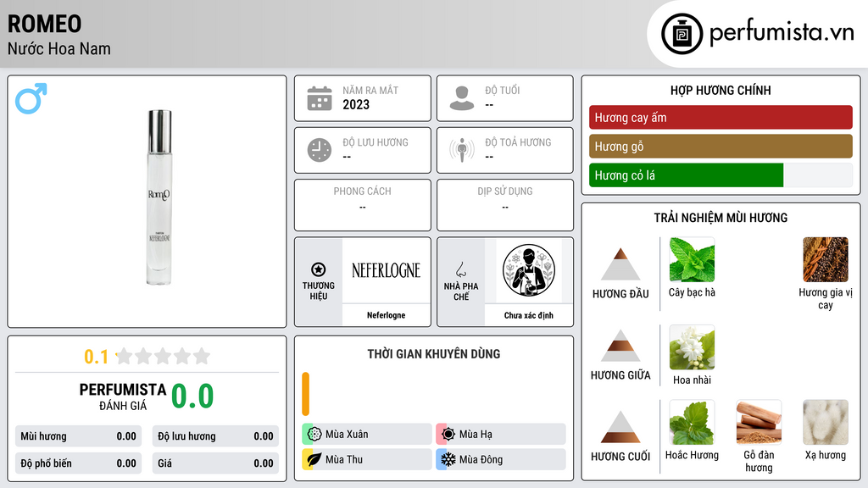Open the perfumista.vn site name
This screenshot has width=868, height=488.
782,33
